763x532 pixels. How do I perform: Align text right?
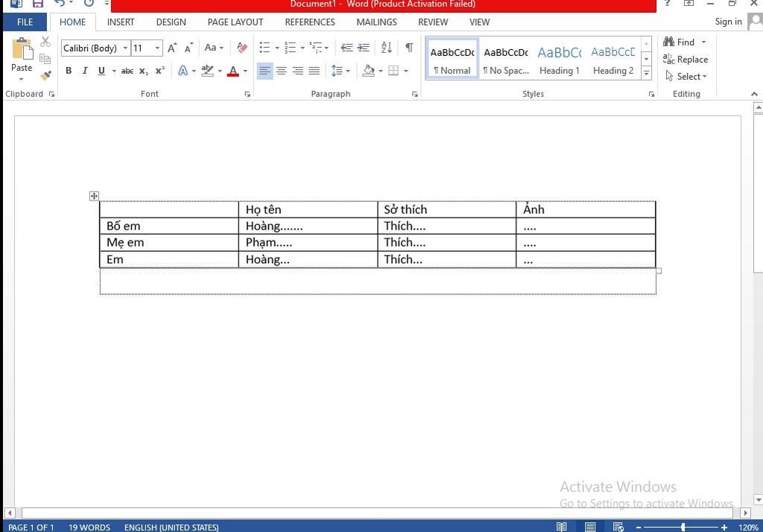click(x=298, y=71)
